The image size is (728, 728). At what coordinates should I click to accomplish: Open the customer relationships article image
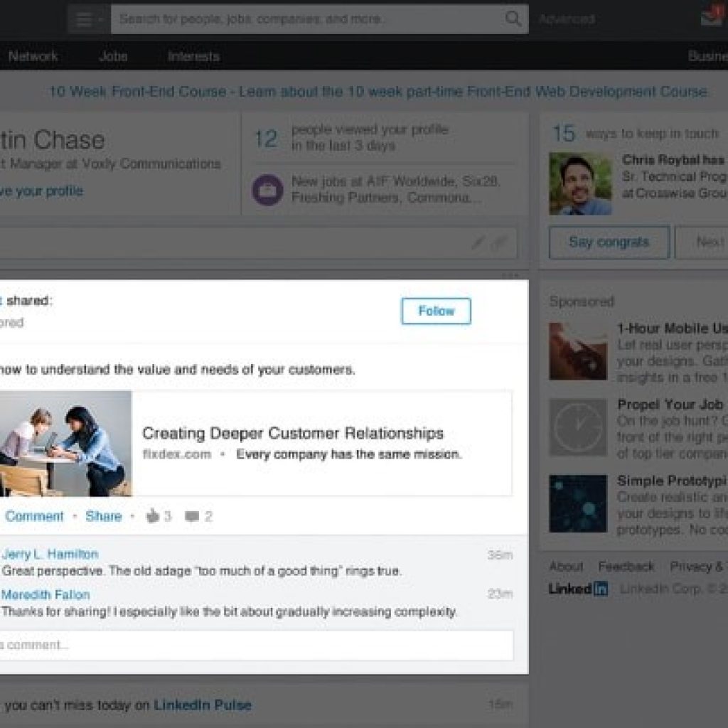(65, 444)
